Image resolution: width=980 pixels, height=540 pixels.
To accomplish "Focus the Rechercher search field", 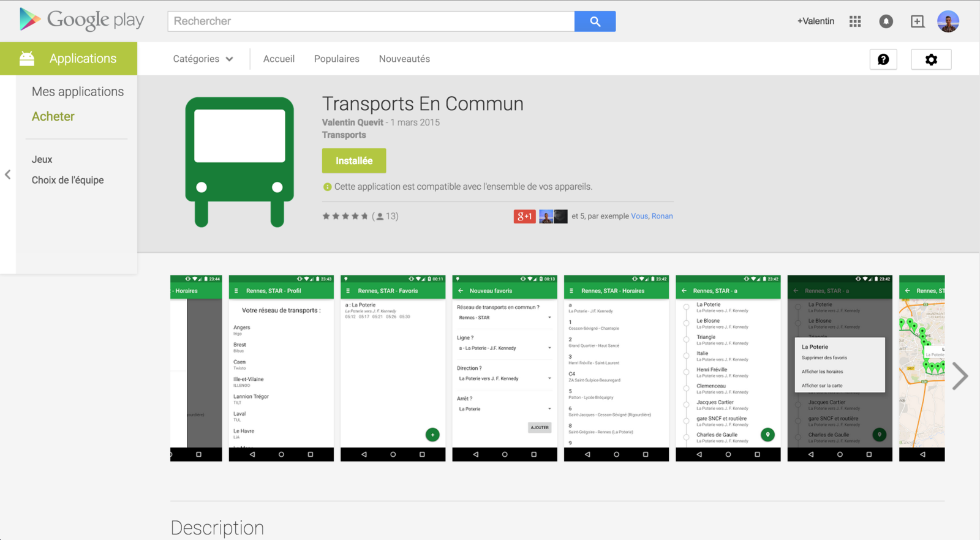I will coord(371,21).
